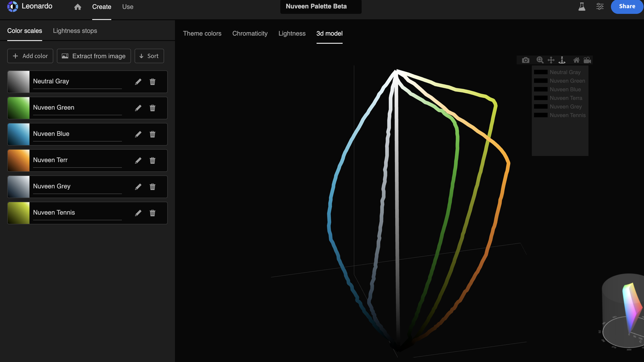Image resolution: width=644 pixels, height=362 pixels.
Task: Select the 3D plot pan tool
Action: click(551, 60)
